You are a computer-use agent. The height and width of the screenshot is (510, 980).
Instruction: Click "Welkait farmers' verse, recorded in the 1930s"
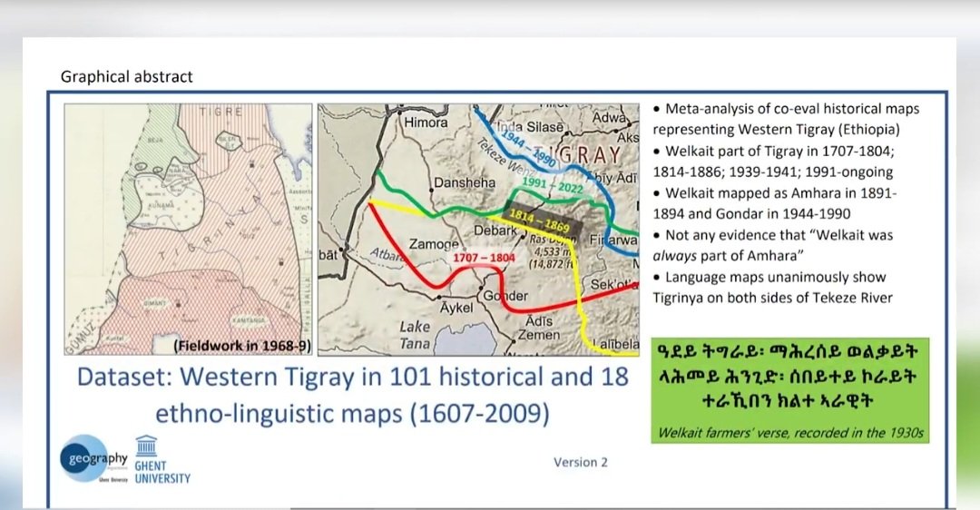pos(790,433)
